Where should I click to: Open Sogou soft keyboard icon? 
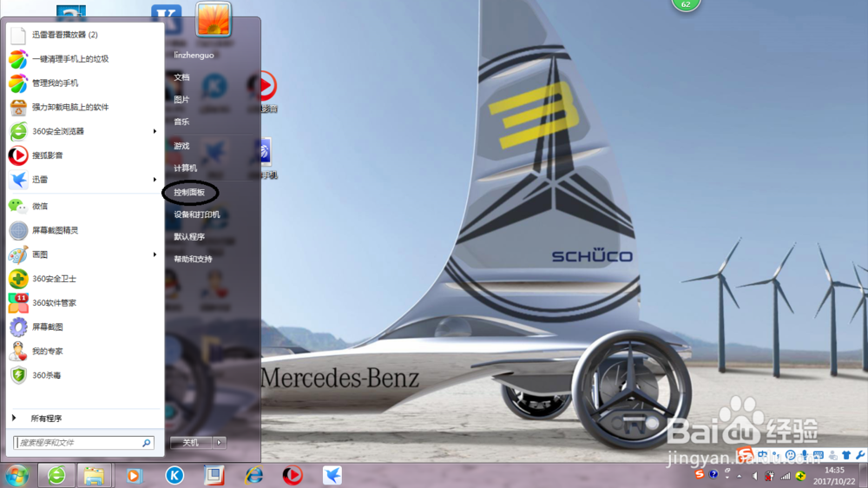[819, 455]
